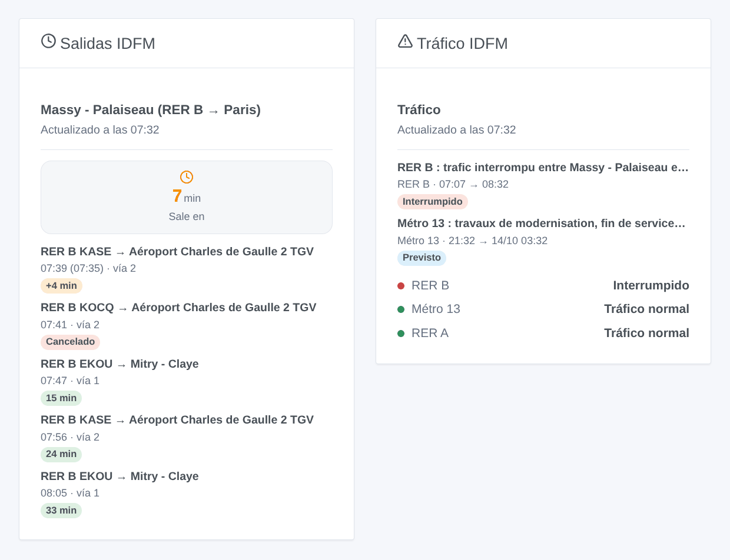The image size is (730, 560).
Task: Click the 07:56 · vía 2 time
Action: 70,437
